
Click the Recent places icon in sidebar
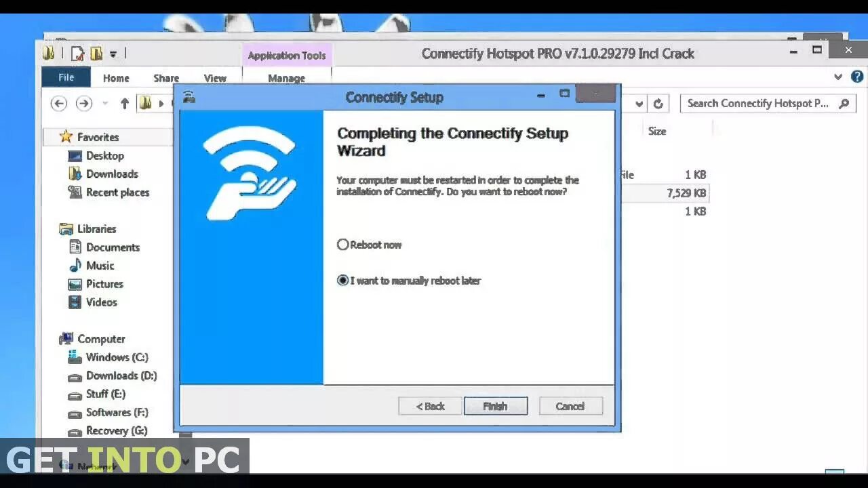pos(75,192)
